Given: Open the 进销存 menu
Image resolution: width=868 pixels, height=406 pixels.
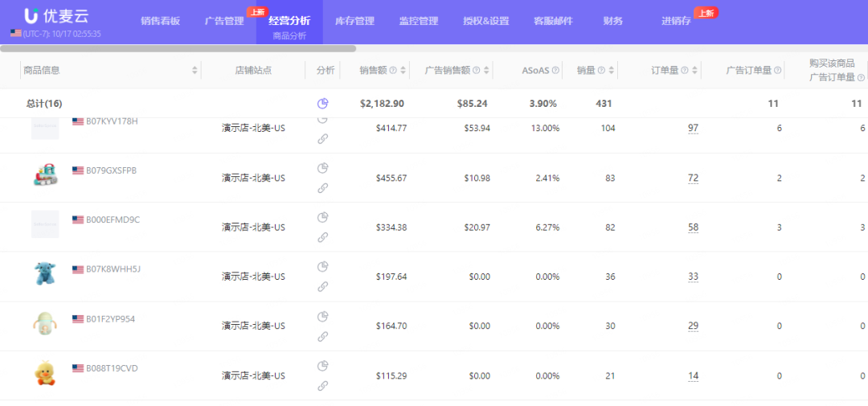Looking at the screenshot, I should 677,21.
